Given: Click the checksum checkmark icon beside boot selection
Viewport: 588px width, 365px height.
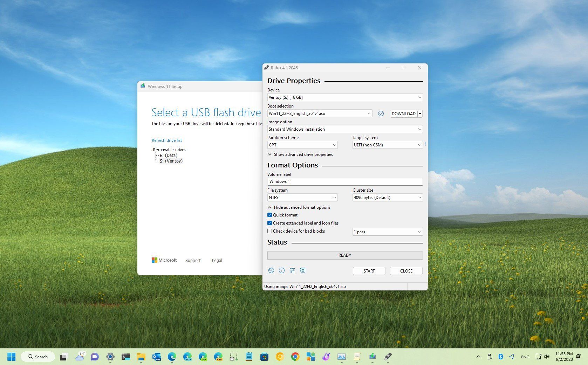Looking at the screenshot, I should [381, 113].
